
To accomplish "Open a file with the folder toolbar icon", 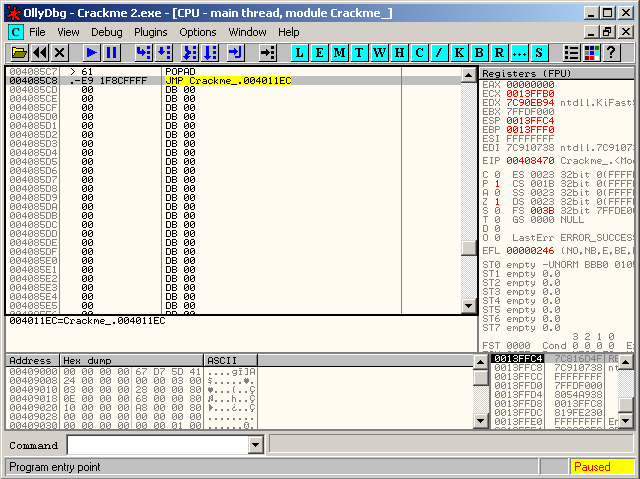I will click(19, 53).
